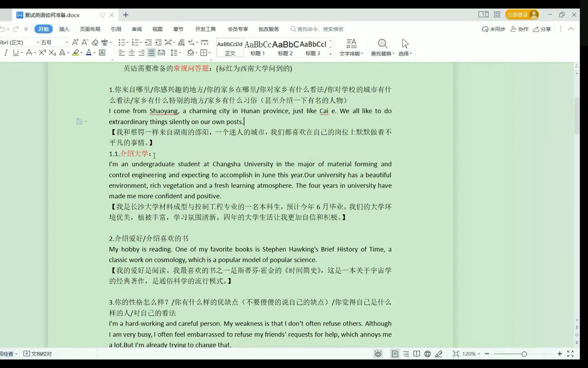Screen dimensions: 588x368
Task: Switch to the 插入 tab
Action: (64, 29)
